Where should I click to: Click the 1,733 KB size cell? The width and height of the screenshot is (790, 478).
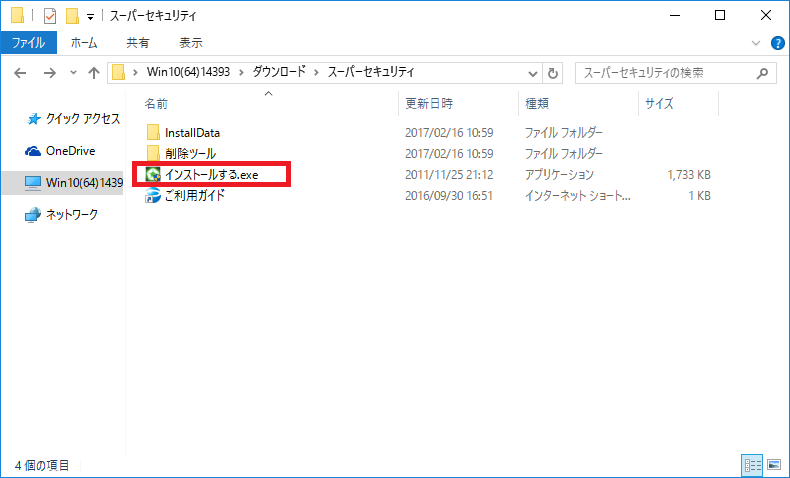point(689,175)
